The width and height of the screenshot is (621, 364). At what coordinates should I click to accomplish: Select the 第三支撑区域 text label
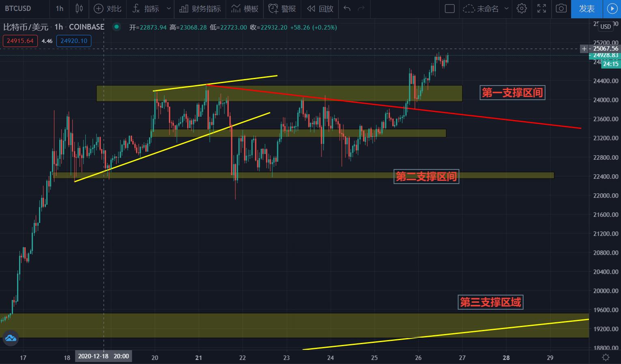click(490, 302)
